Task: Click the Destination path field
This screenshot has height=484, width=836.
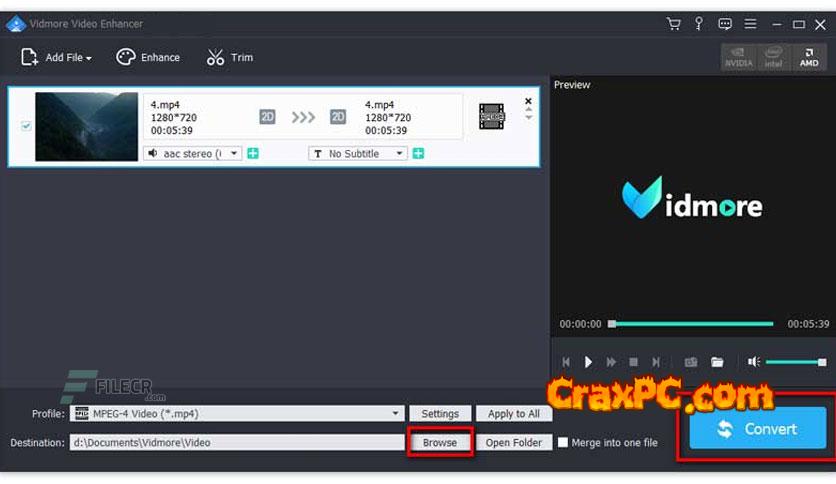Action: point(237,442)
